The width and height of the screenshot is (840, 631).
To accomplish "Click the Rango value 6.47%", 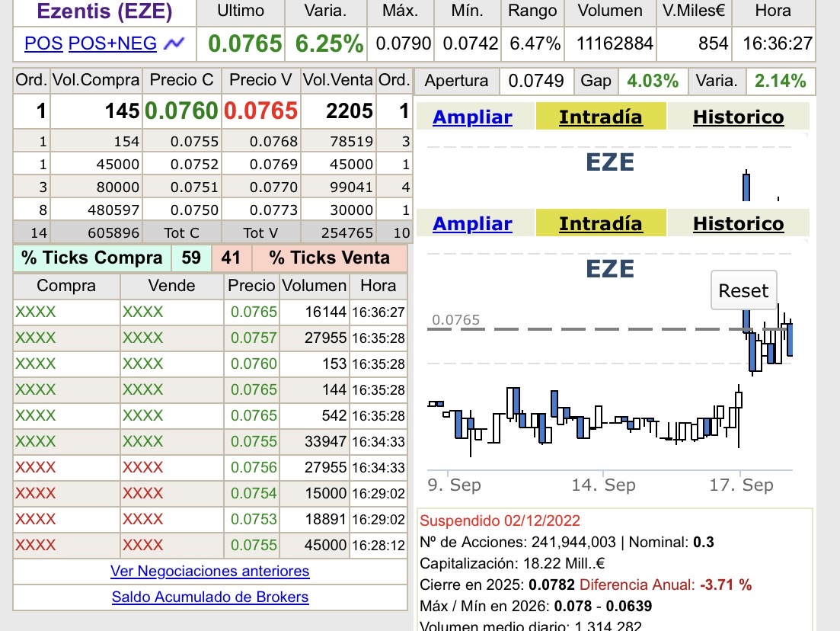I will point(535,43).
